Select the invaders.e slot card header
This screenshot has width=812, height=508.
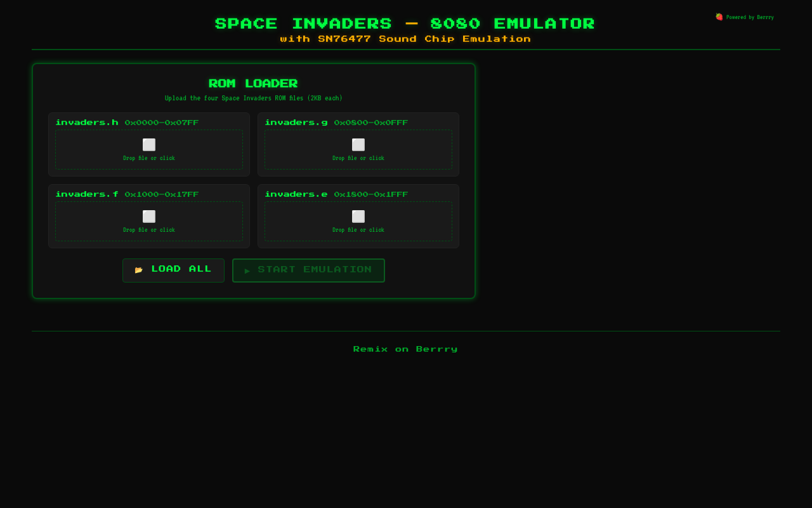pos(337,194)
